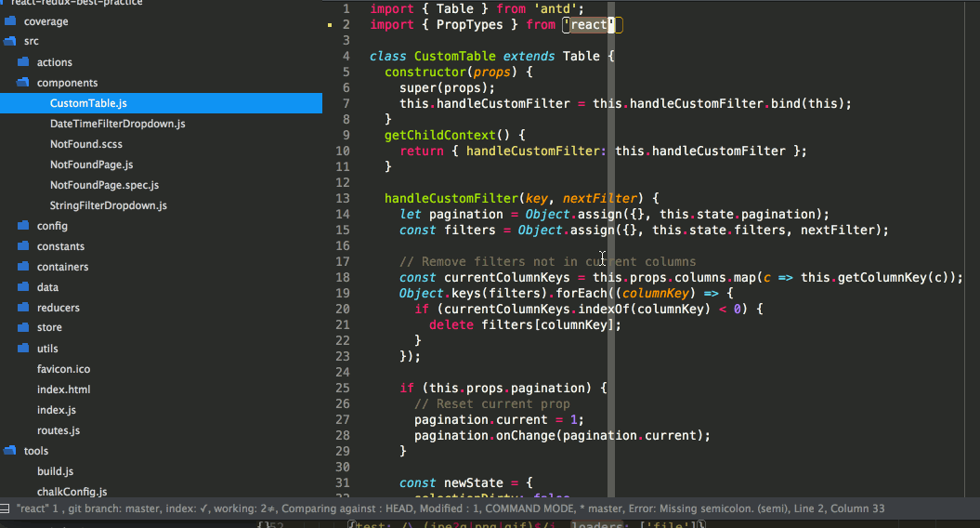Expand the utils folder label
The width and height of the screenshot is (980, 528).
[x=47, y=349]
